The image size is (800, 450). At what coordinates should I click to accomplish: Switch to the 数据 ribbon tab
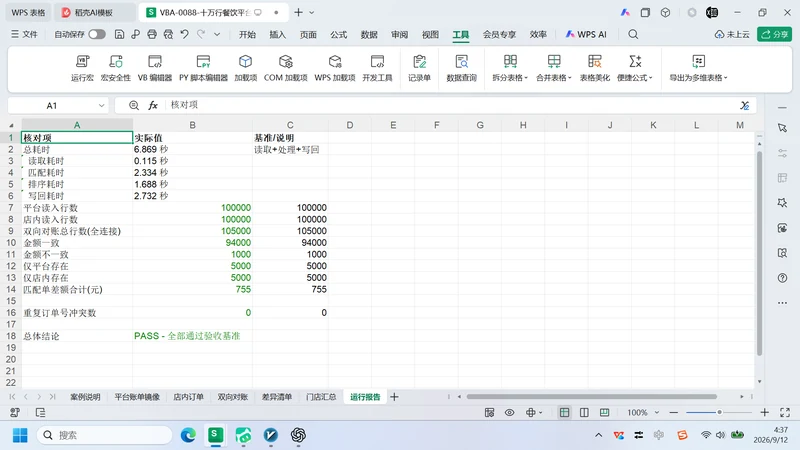(x=369, y=34)
